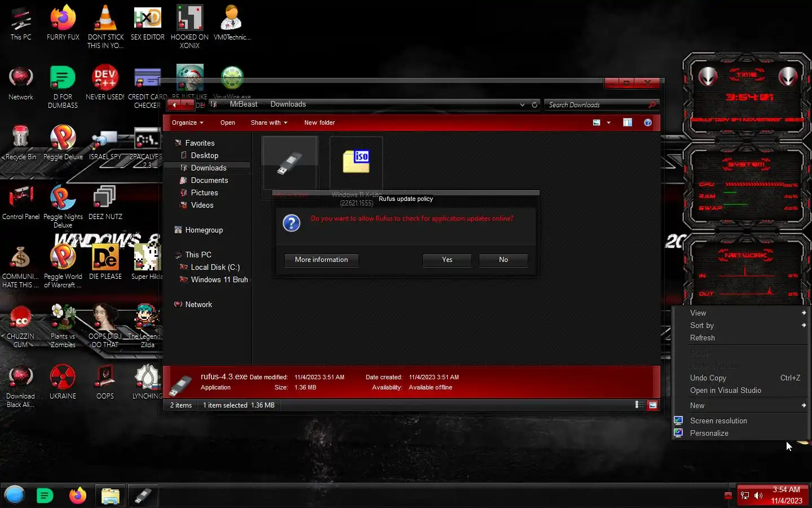Select Documents in the navigation pane
The width and height of the screenshot is (812, 508).
210,181
